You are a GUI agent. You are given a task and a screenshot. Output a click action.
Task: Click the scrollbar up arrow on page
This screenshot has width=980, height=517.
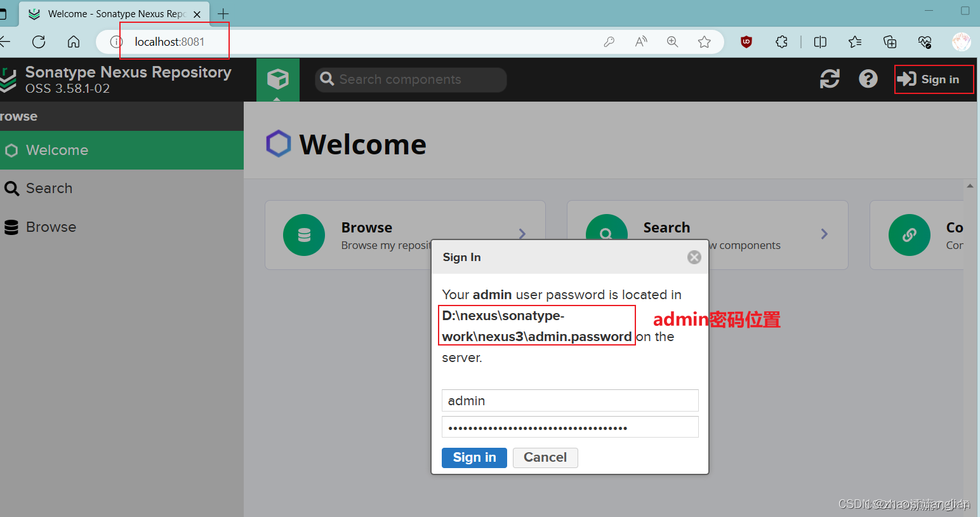point(970,186)
